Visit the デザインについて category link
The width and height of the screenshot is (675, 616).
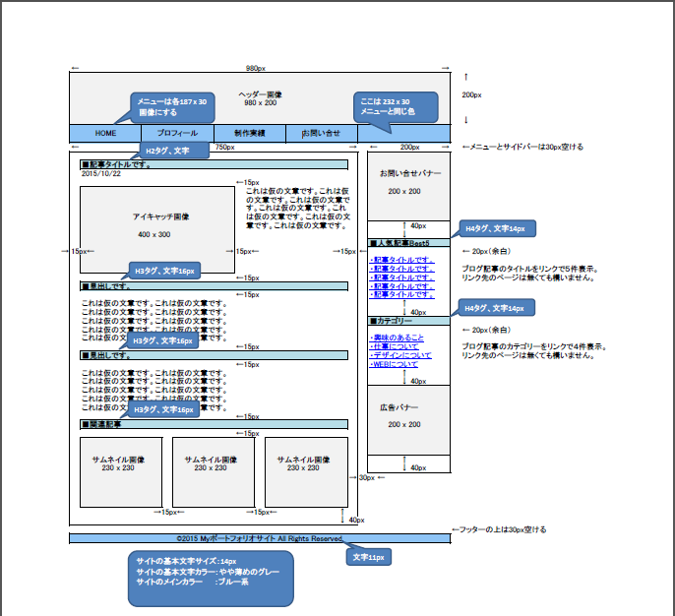[x=400, y=355]
